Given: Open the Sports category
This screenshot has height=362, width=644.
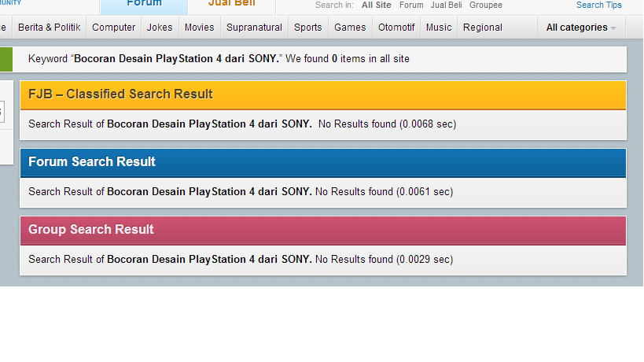Looking at the screenshot, I should (x=308, y=28).
